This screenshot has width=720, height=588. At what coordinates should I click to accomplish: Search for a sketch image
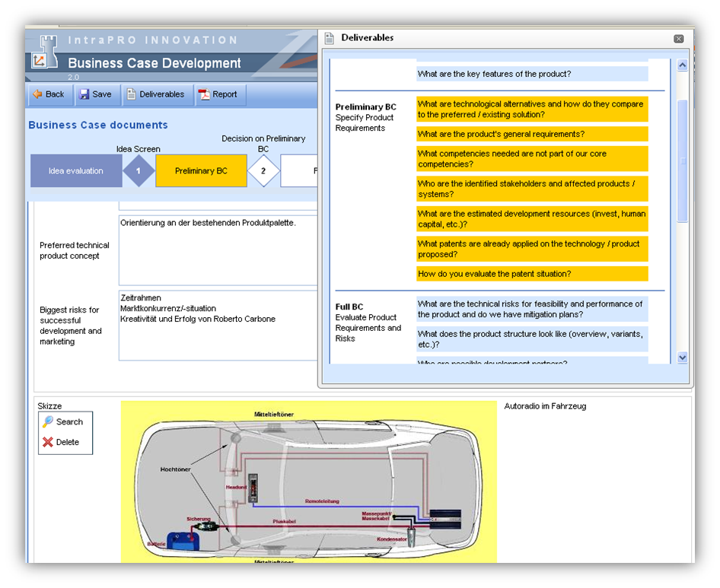[63, 421]
